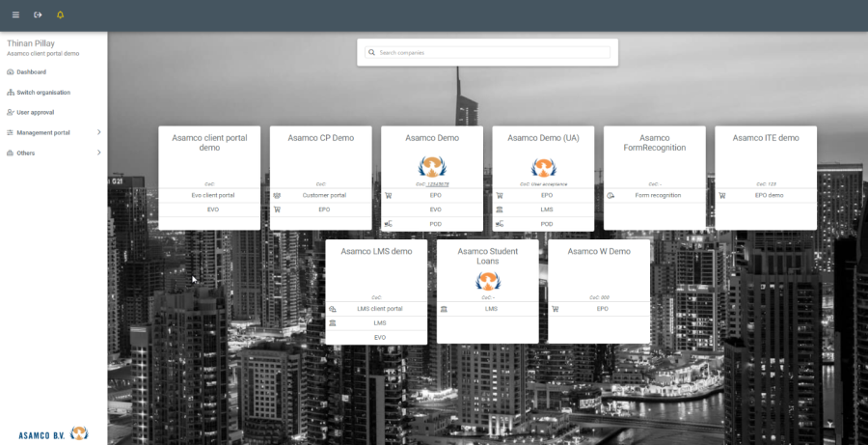Select Switch organisation in sidebar
868x445 pixels.
(43, 92)
